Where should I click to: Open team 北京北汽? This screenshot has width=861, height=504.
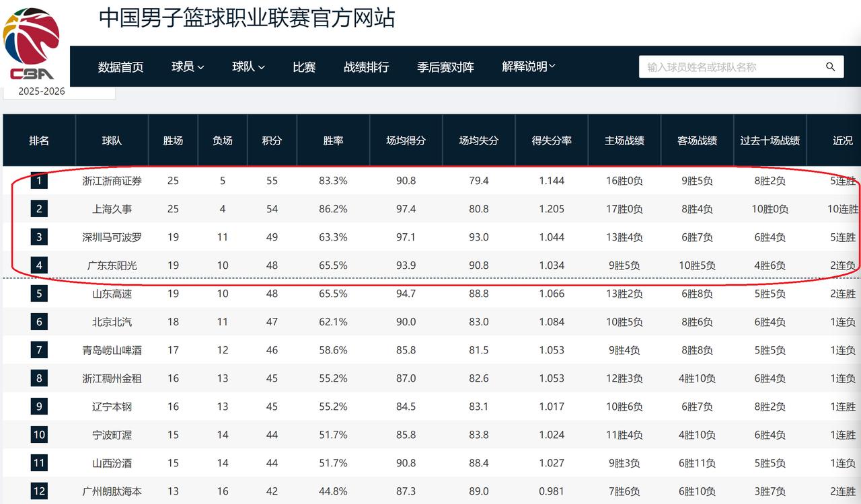click(x=112, y=322)
